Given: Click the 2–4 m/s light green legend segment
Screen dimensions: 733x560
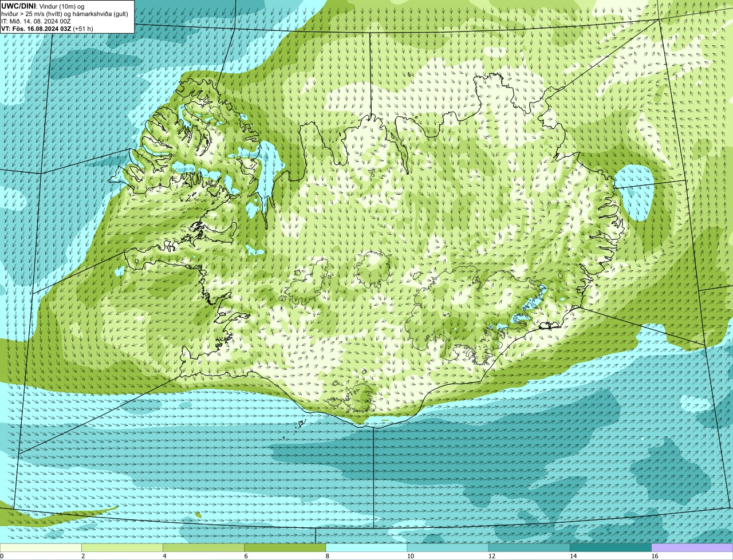Looking at the screenshot, I should point(122,548).
